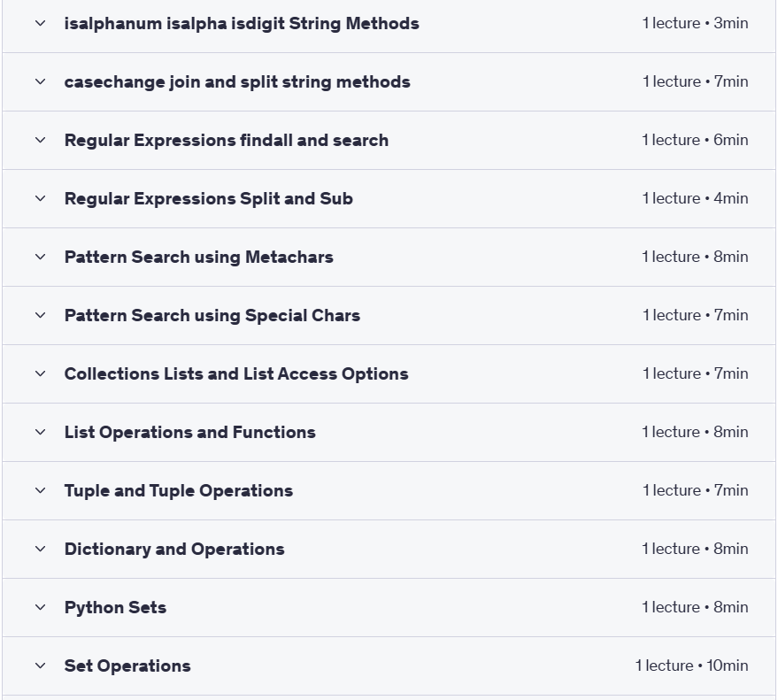Click '1 lecture • 10min' on Set Operations row
778x700 pixels.
pos(691,665)
